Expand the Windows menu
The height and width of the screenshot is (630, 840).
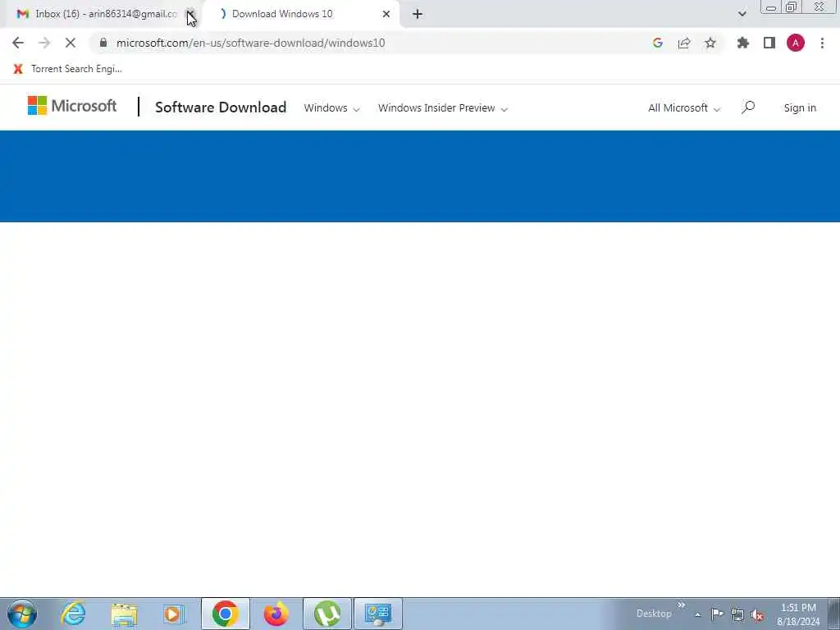[331, 107]
